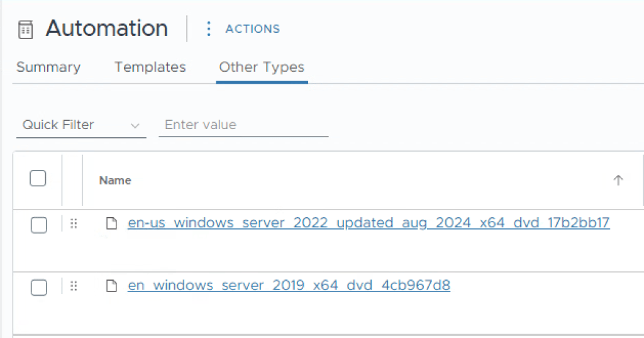Viewport: 644px width, 338px height.
Task: Select the Other Types tab
Action: click(x=262, y=67)
